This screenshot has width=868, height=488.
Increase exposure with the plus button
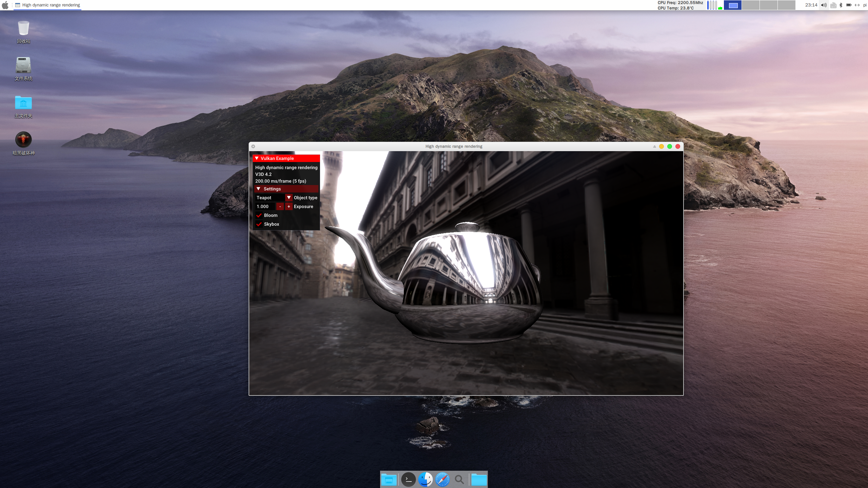coord(289,206)
